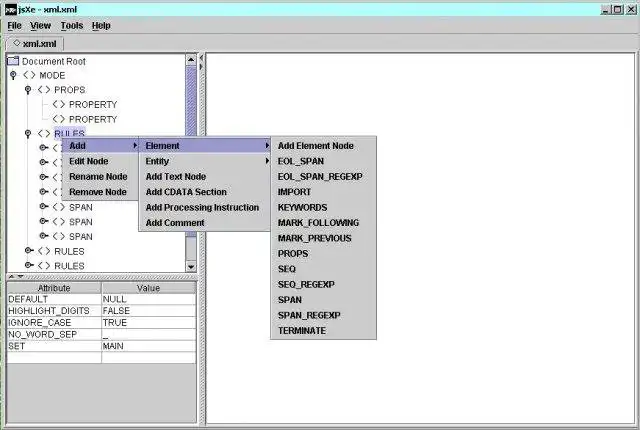Click the TRUE value cell
Image resolution: width=640 pixels, height=430 pixels.
149,323
